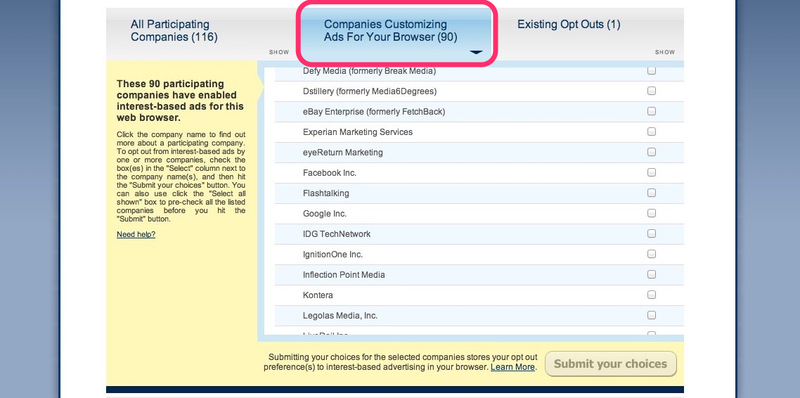The height and width of the screenshot is (398, 800).
Task: Click the Submit your choices button
Action: (x=611, y=364)
